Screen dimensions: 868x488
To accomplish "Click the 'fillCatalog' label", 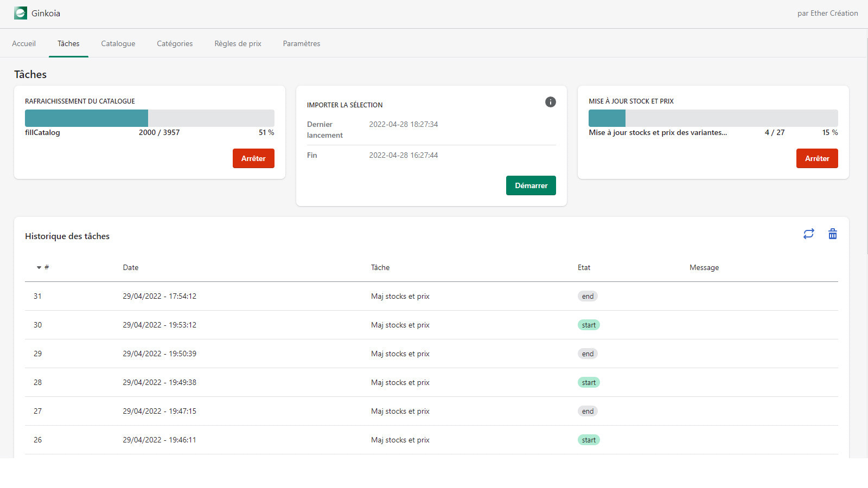I will (42, 132).
